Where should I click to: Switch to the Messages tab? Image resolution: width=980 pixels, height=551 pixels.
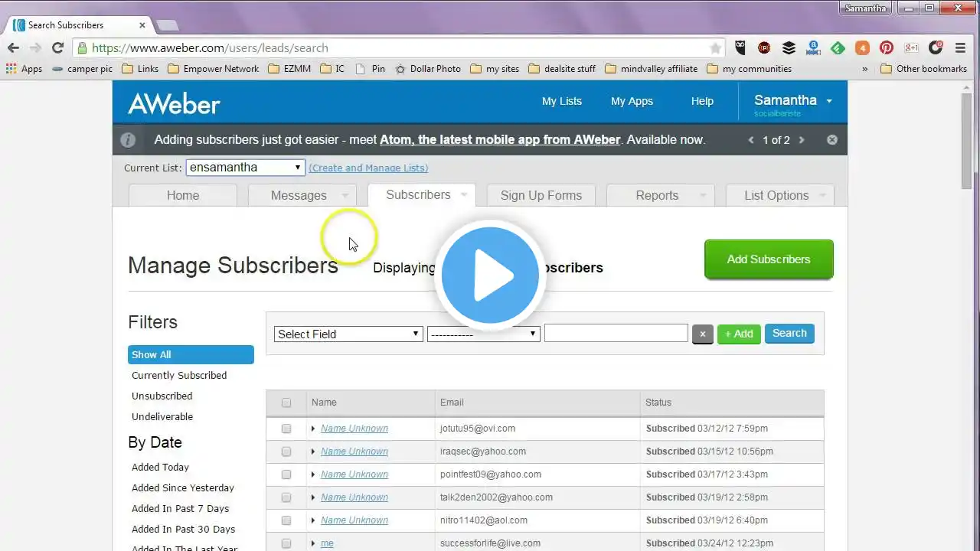click(299, 195)
